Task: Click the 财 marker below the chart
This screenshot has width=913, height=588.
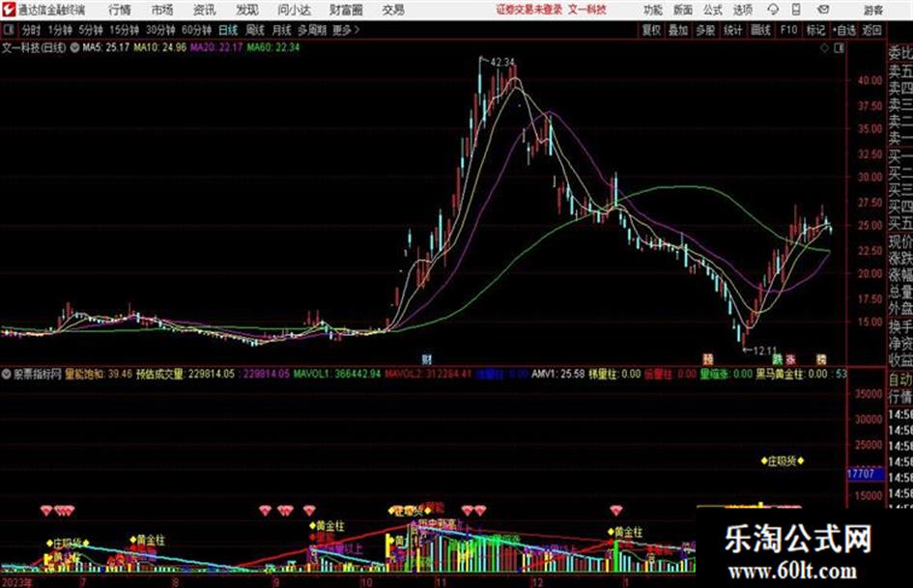Action: [427, 359]
